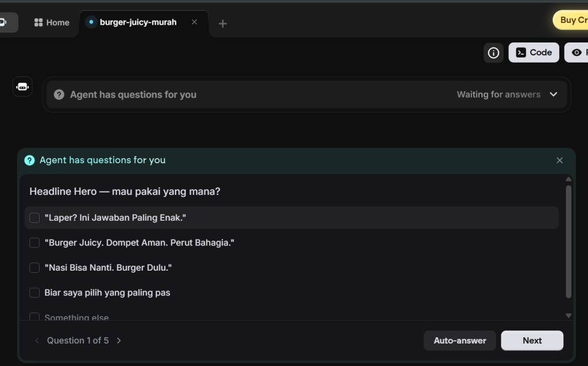Select "Nasi Bisa Nanti. Burger Dulu." checkbox
Viewport: 588px width, 366px height.
[x=34, y=268]
